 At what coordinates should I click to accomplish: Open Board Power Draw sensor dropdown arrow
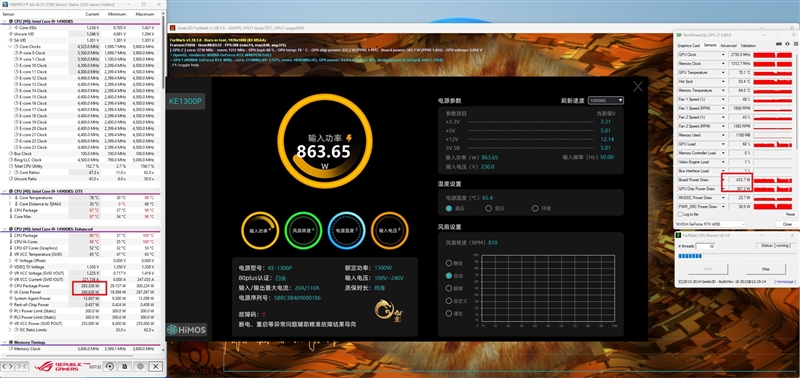coord(723,180)
